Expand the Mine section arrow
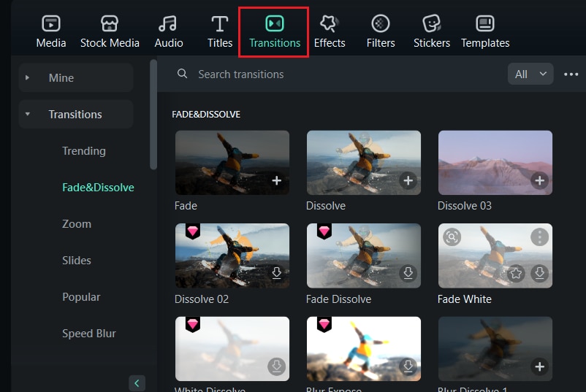 27,77
